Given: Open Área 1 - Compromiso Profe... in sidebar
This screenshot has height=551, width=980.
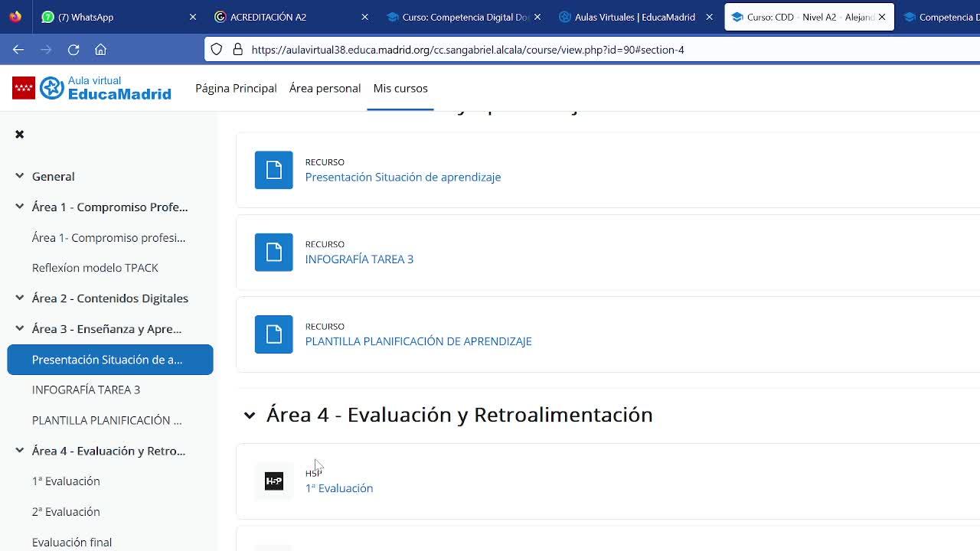Looking at the screenshot, I should click(109, 207).
